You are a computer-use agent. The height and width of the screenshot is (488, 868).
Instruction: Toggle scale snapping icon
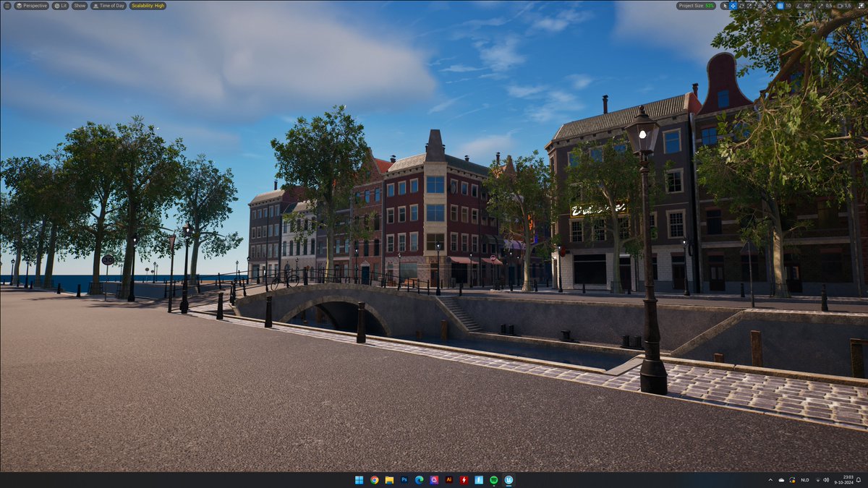[x=820, y=6]
